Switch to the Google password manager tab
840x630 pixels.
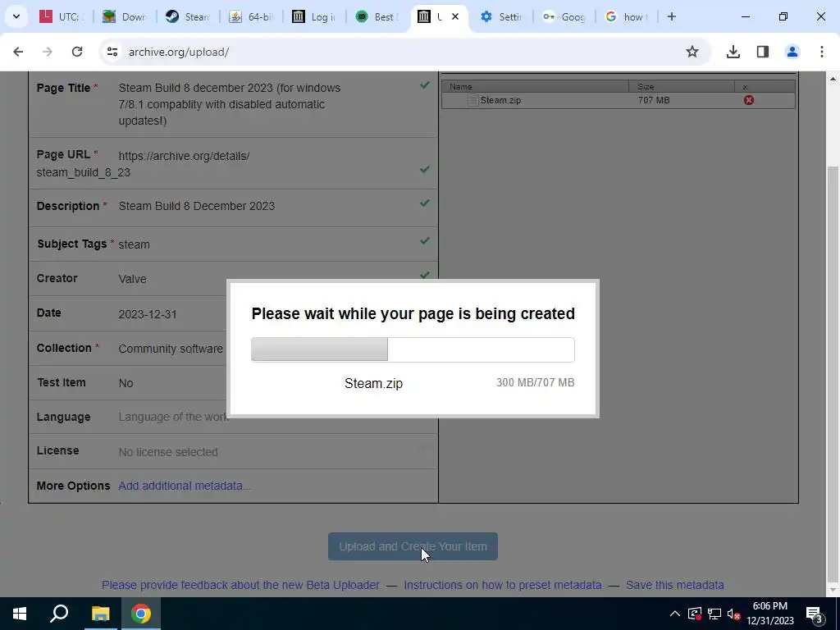[x=565, y=16]
